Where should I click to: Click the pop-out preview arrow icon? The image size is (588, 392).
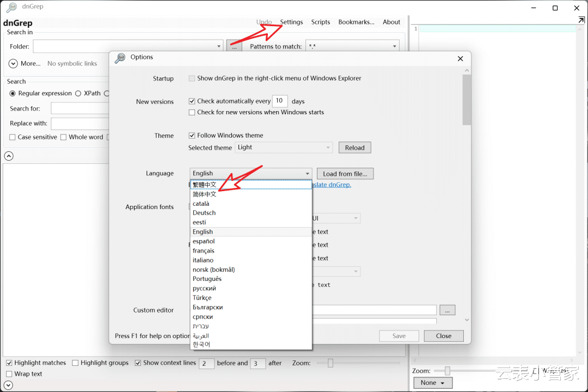pyautogui.click(x=581, y=20)
